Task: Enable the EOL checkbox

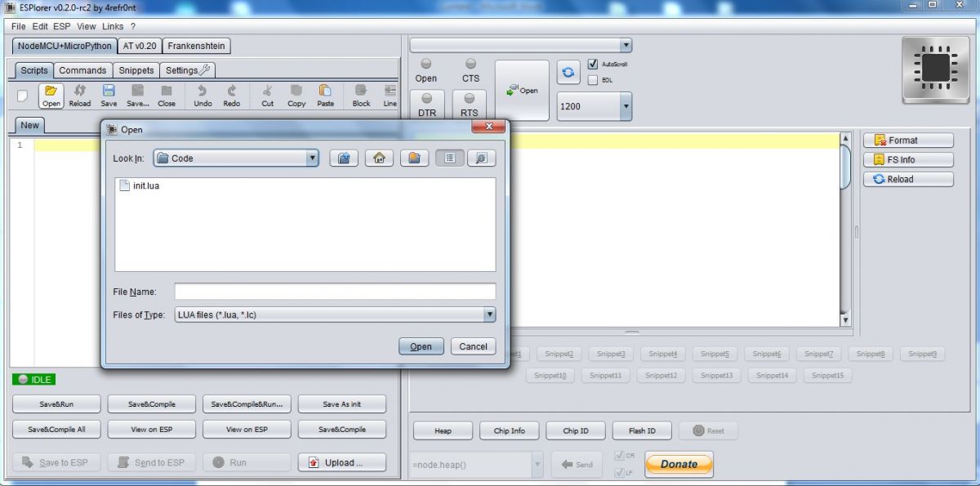Action: click(x=593, y=80)
